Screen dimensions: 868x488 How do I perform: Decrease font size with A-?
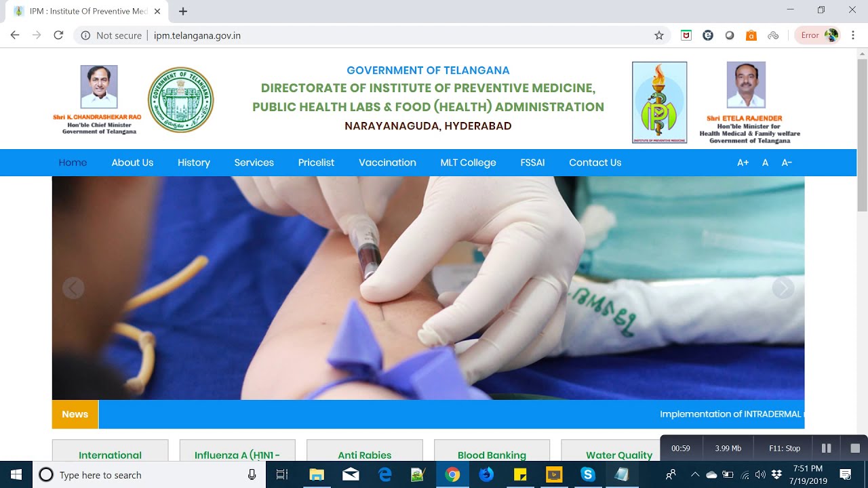[787, 163]
